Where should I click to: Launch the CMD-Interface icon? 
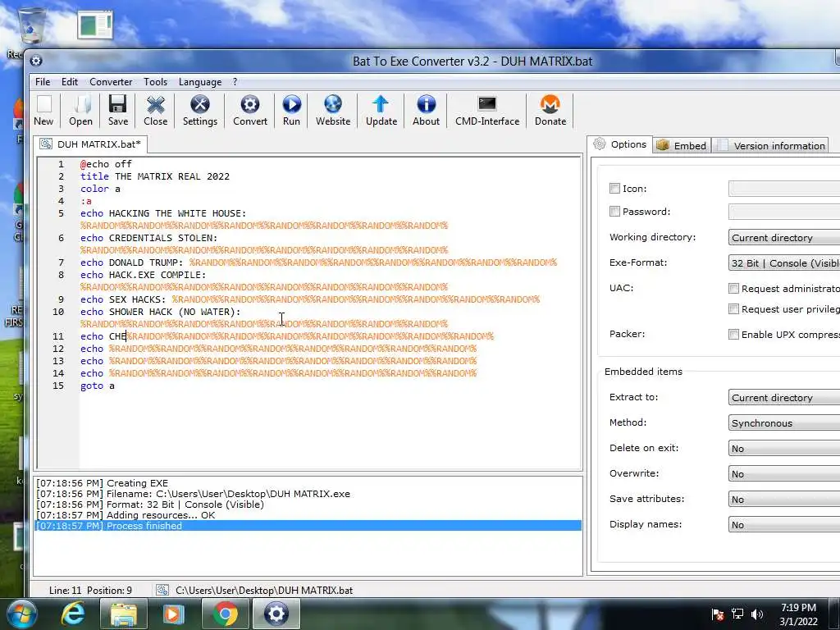coord(487,111)
